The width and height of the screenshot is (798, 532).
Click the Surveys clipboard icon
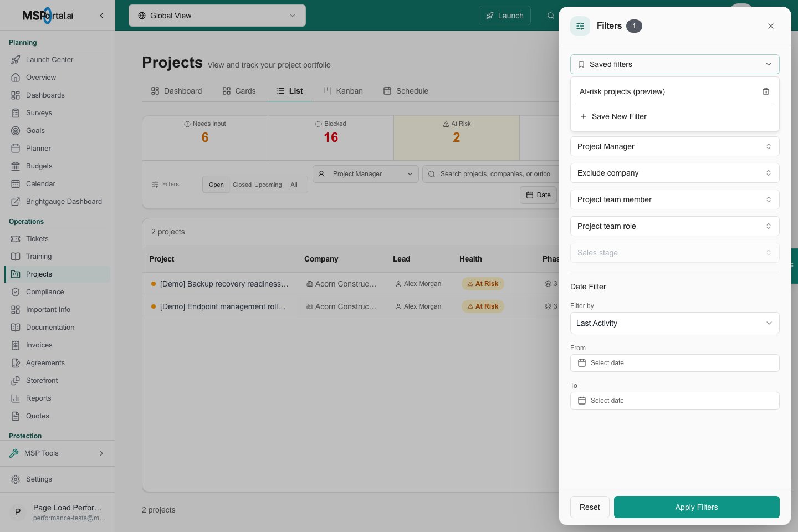click(x=16, y=113)
